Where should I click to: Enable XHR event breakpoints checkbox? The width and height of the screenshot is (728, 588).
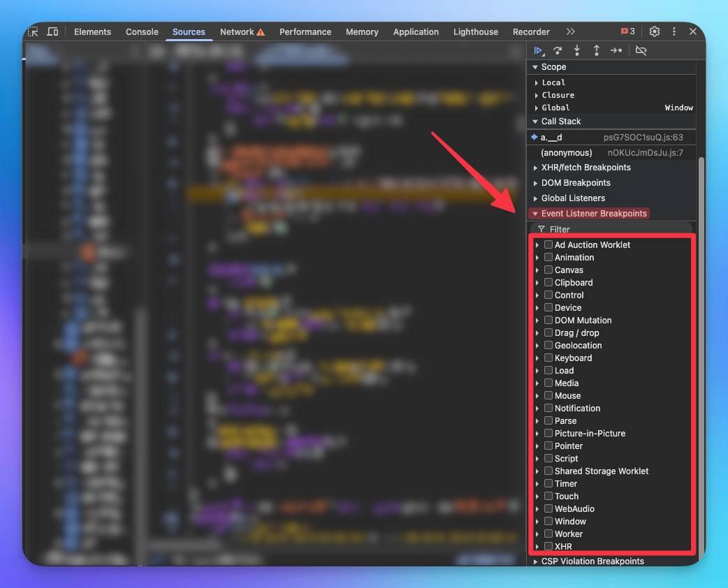pos(548,546)
